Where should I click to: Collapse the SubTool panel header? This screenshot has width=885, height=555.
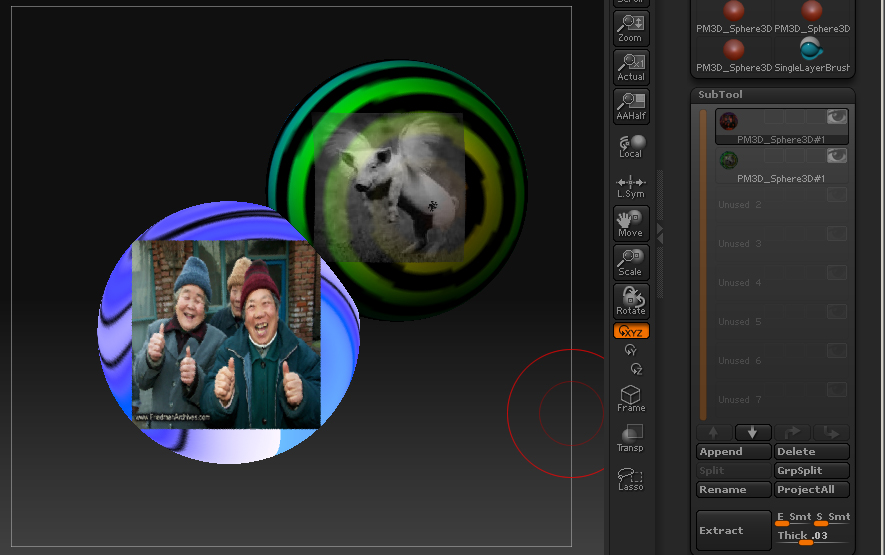(x=720, y=95)
